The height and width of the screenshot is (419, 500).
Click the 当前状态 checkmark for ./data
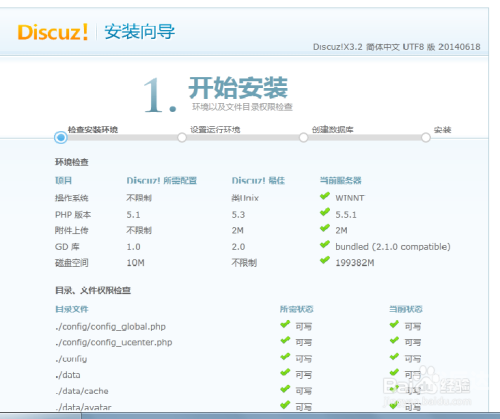coord(394,372)
